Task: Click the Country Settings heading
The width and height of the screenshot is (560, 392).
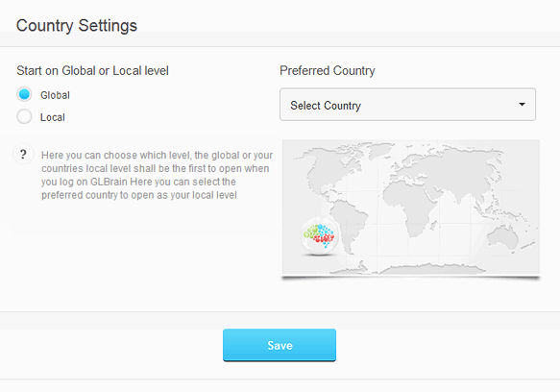Action: pos(77,26)
